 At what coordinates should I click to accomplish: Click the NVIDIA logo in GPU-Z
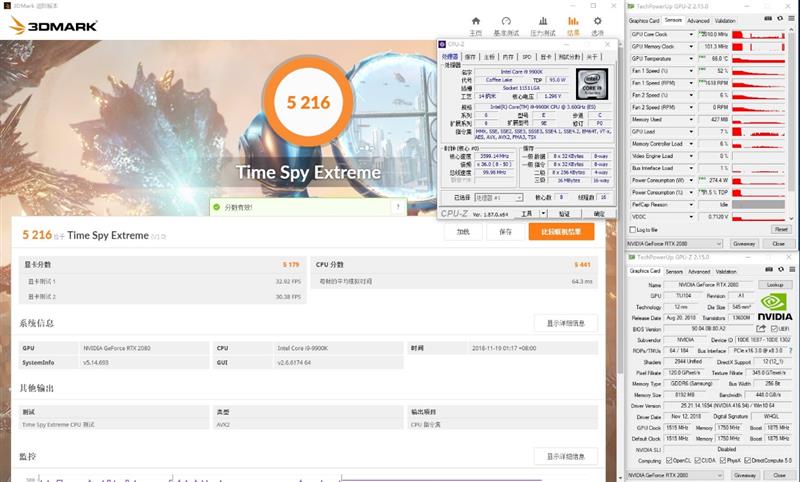tap(774, 307)
